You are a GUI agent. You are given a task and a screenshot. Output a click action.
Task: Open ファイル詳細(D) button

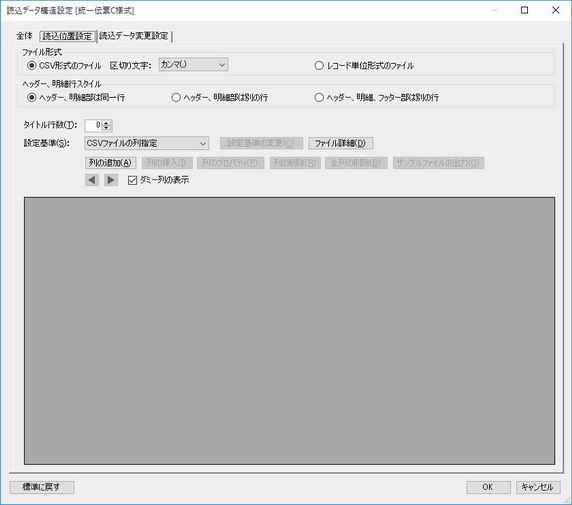pos(340,143)
